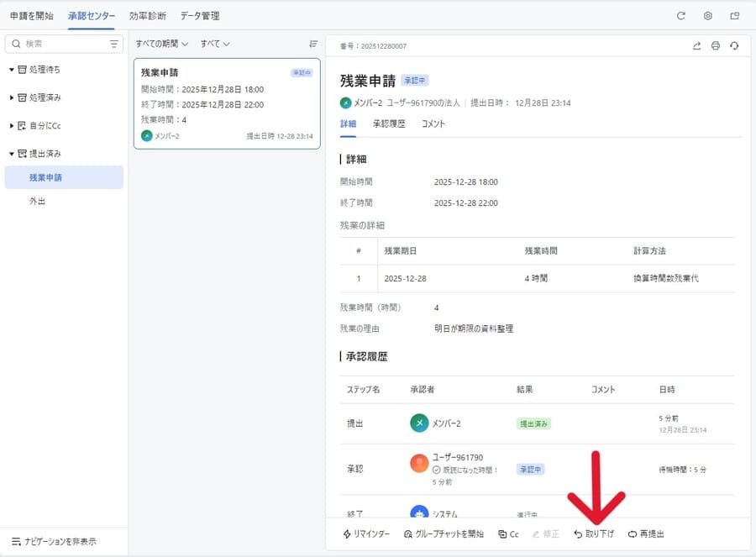The image size is (756, 557).
Task: Select 外出 in the left sidebar
Action: coord(38,202)
